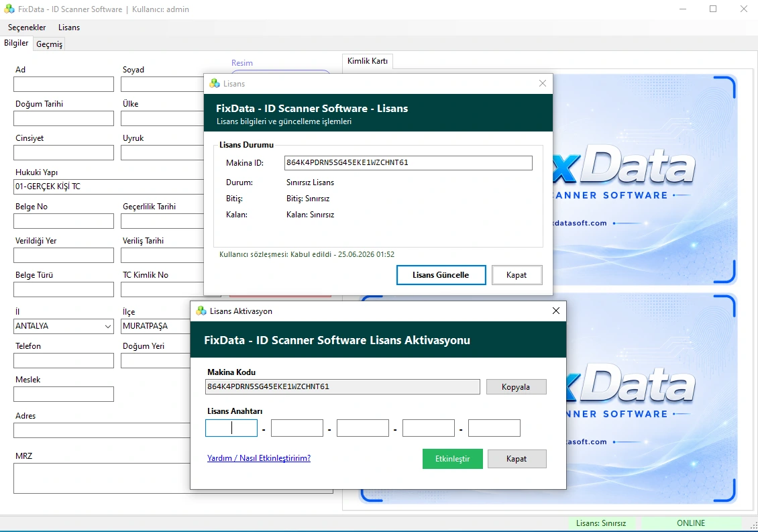Focus the first Lisans Anahtarı field
The image size is (758, 532).
coord(231,428)
